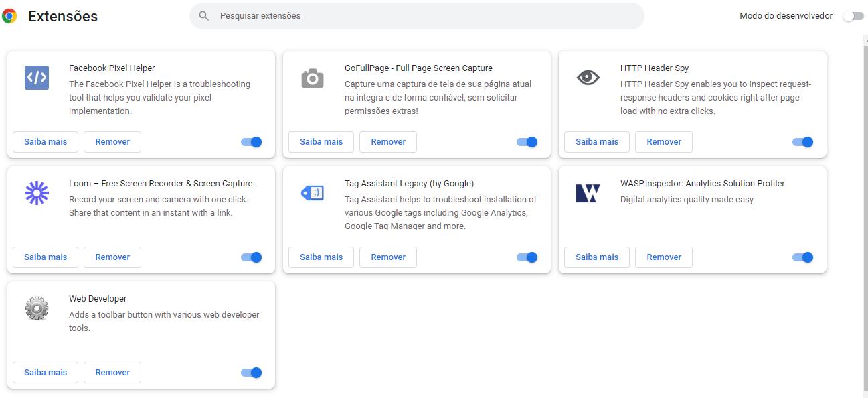
Task: Open Saiba mais for Facebook Pixel Helper
Action: 46,142
